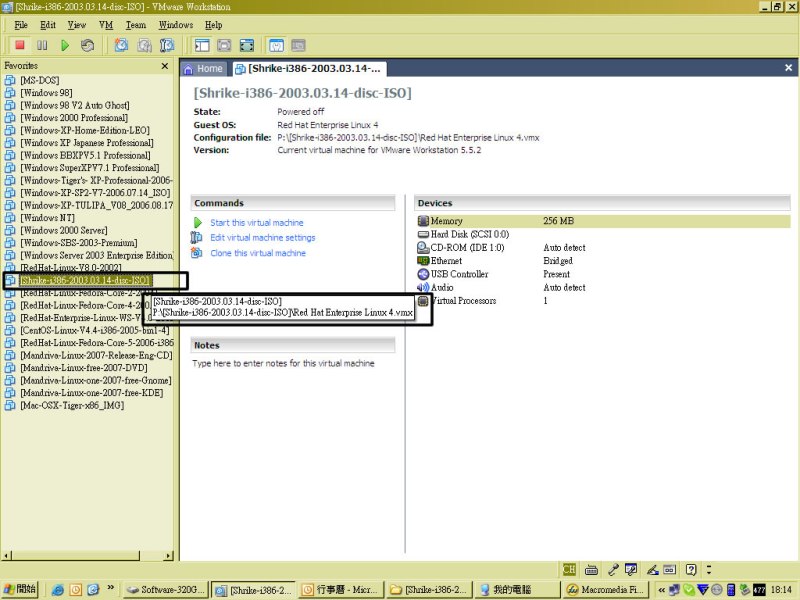Click the Ethernet device icon
Screen dimensions: 800x600
coord(423,261)
